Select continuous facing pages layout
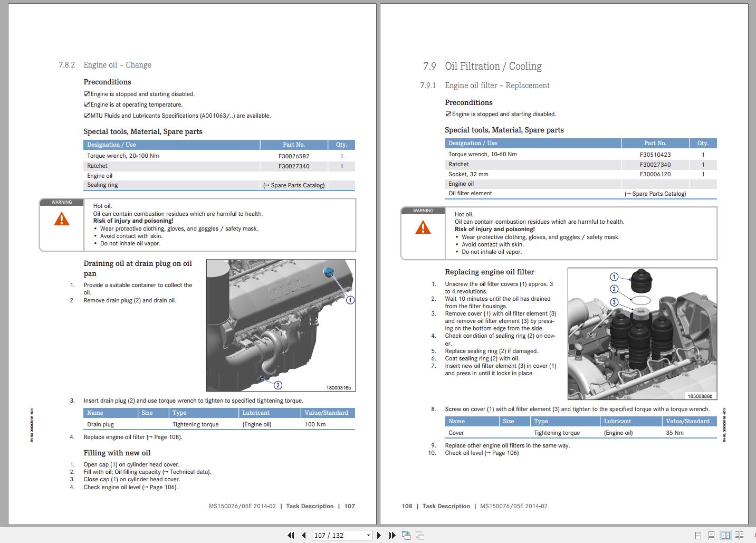The width and height of the screenshot is (756, 543). [740, 535]
